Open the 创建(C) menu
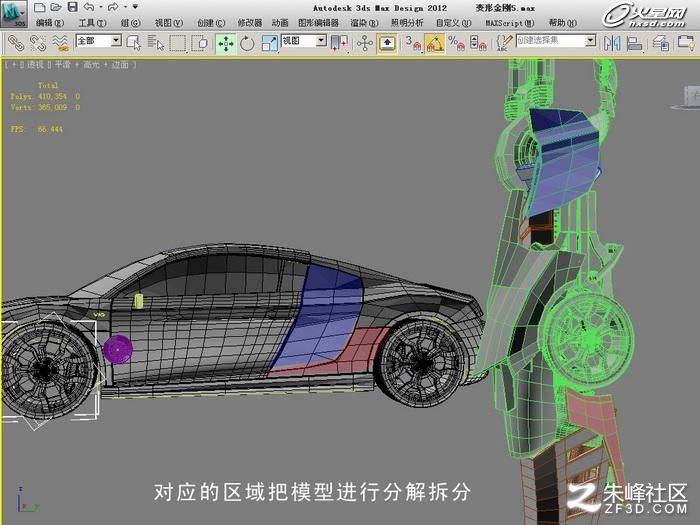This screenshot has height=525, width=700. click(211, 23)
